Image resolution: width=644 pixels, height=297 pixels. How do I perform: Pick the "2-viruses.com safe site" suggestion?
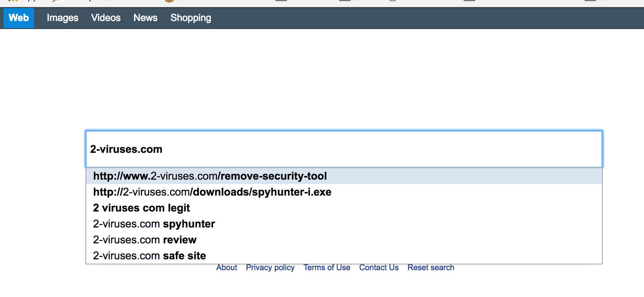click(150, 256)
